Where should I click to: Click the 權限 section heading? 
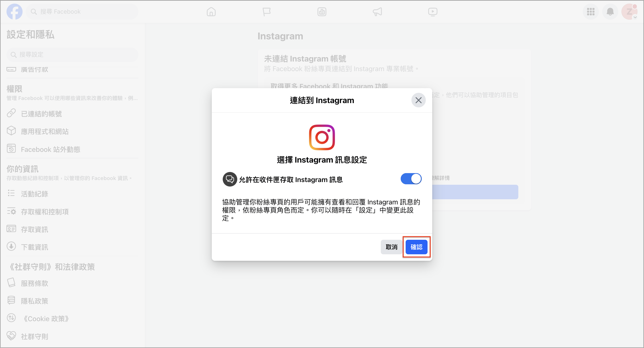click(15, 89)
